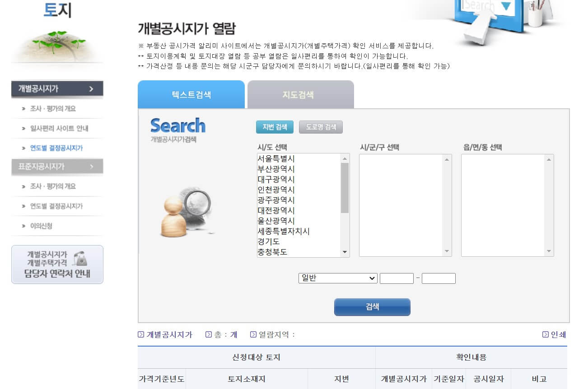Switch to 도로명 검색 mode

click(321, 127)
